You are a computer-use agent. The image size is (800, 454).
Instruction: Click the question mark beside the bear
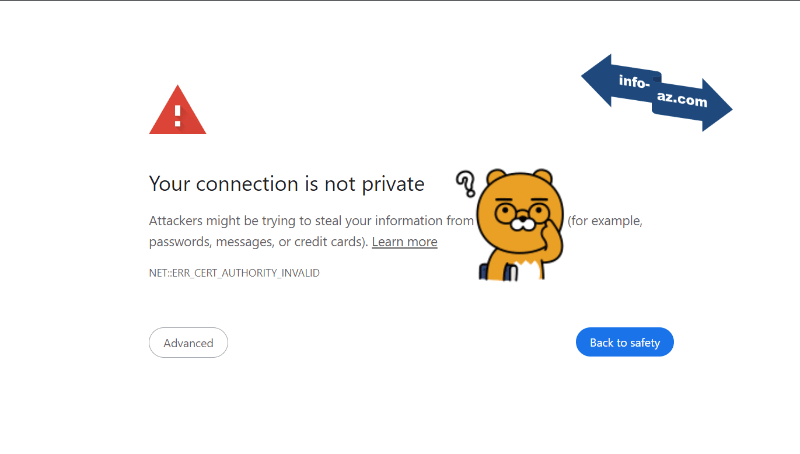coord(466,185)
